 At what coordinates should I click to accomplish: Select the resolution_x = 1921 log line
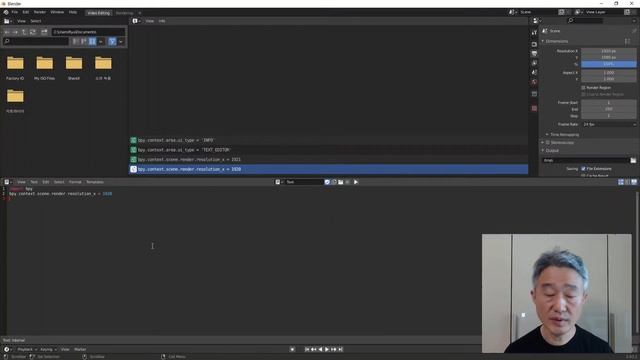point(329,160)
